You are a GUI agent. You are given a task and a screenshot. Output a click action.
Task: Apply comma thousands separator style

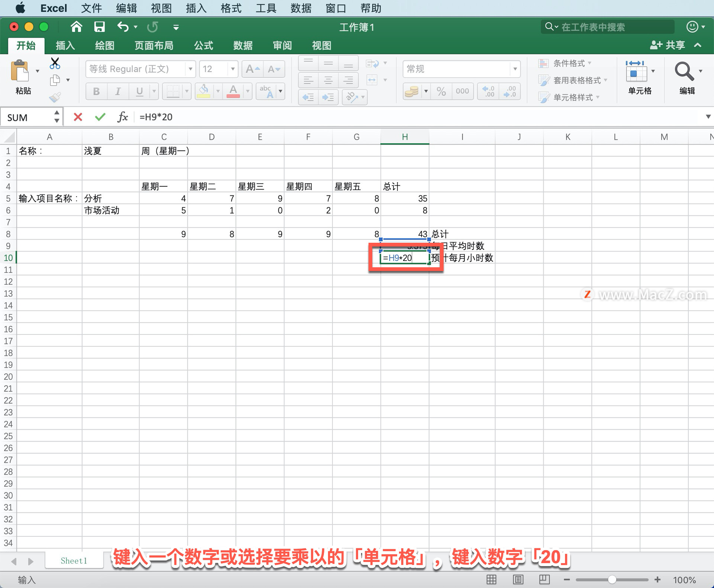pyautogui.click(x=462, y=91)
